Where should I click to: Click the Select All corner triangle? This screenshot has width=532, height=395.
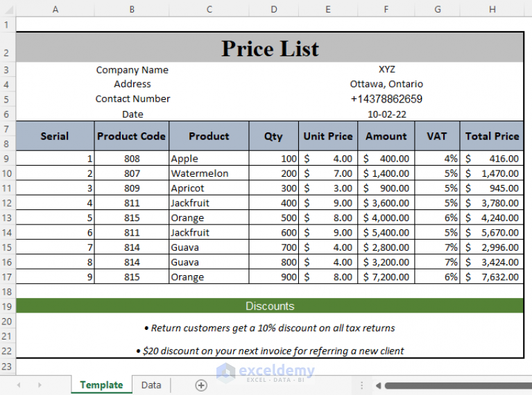coord(8,9)
